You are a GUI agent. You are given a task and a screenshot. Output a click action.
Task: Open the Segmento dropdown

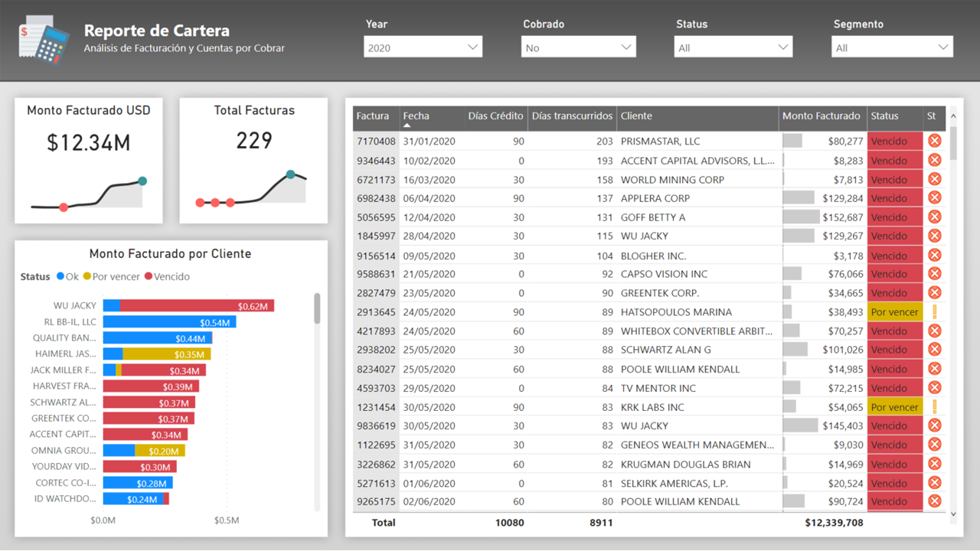[943, 46]
